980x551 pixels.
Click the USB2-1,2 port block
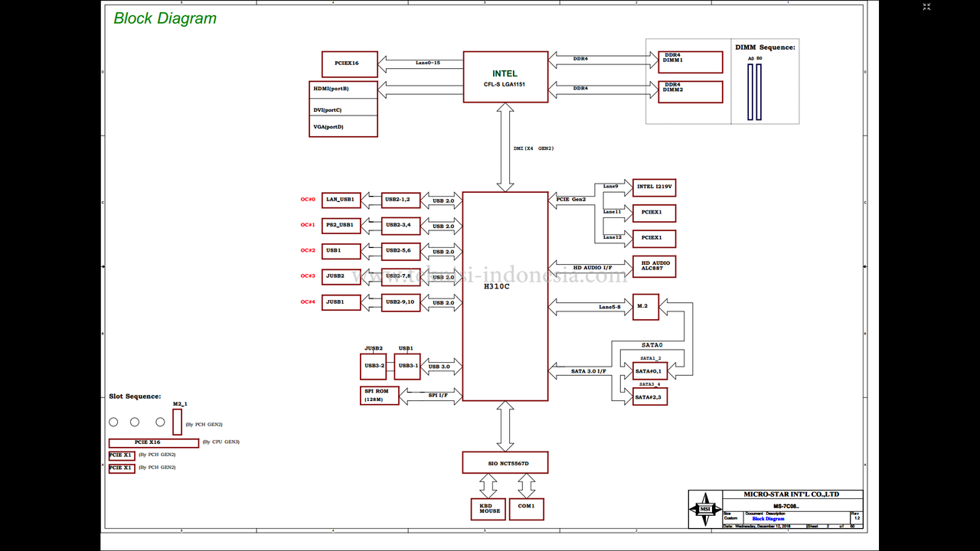pyautogui.click(x=401, y=200)
